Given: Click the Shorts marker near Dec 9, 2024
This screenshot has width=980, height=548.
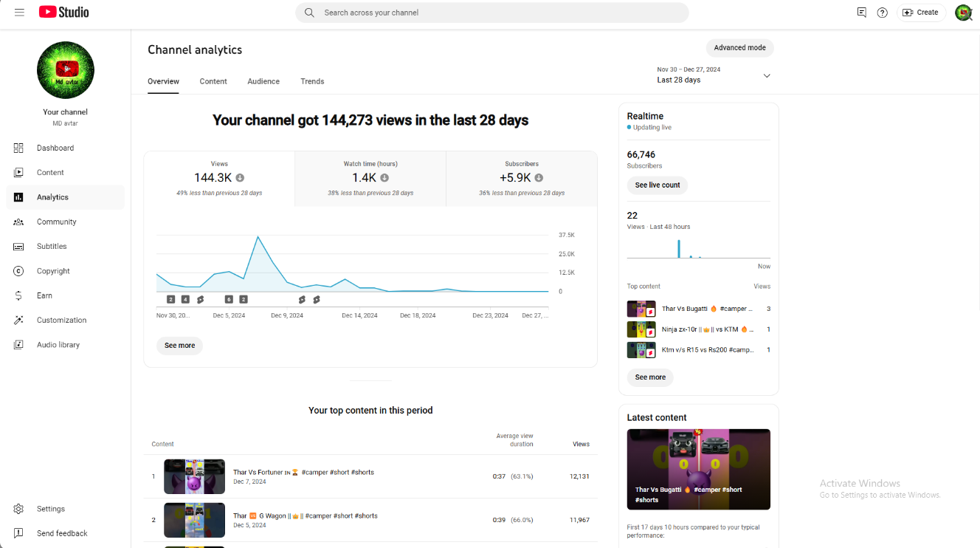Looking at the screenshot, I should coord(302,299).
